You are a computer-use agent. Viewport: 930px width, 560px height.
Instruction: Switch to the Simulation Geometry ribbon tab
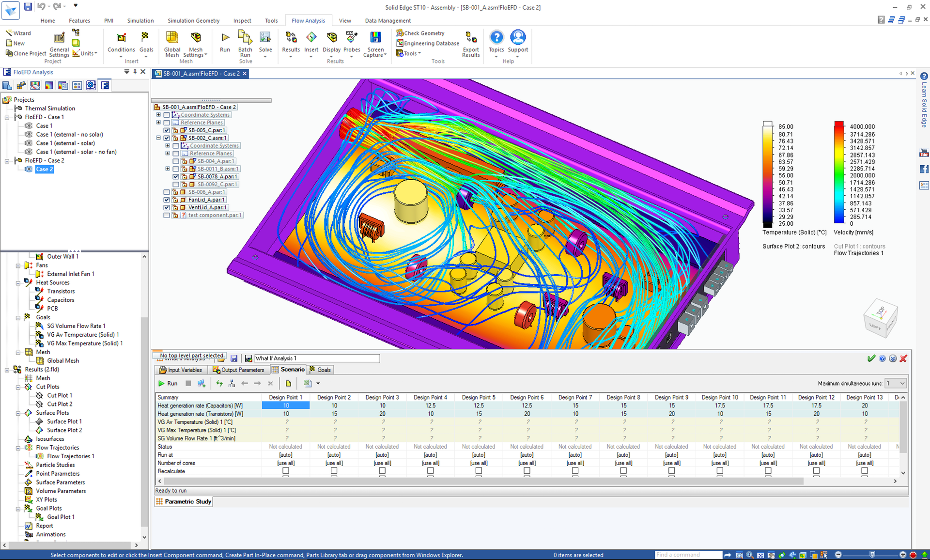coord(193,21)
